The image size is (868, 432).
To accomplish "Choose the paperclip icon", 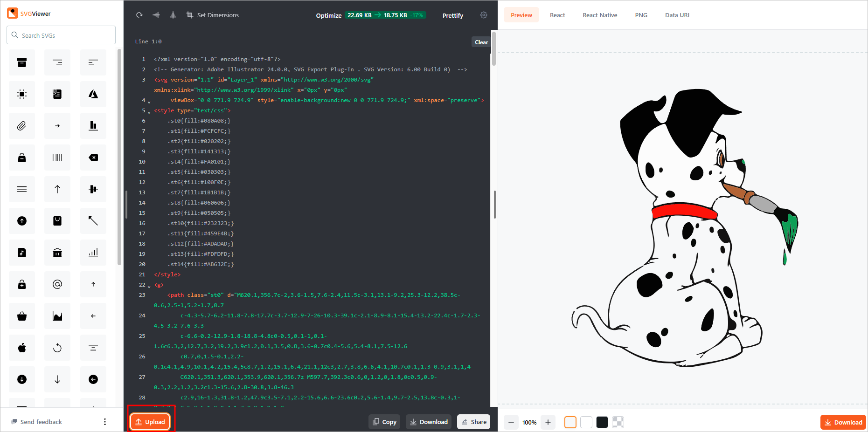I will pyautogui.click(x=22, y=126).
